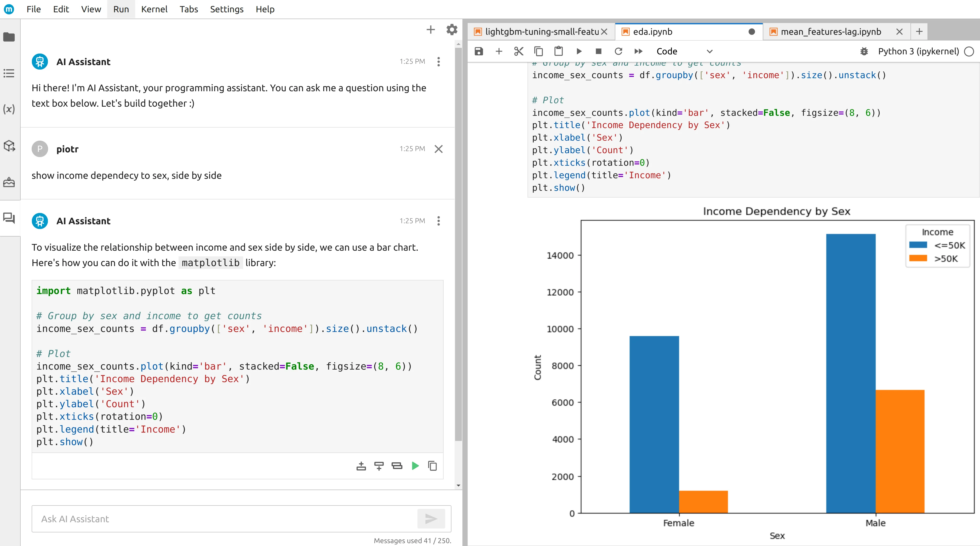Open the Tabs menu
980x546 pixels.
coord(189,9)
